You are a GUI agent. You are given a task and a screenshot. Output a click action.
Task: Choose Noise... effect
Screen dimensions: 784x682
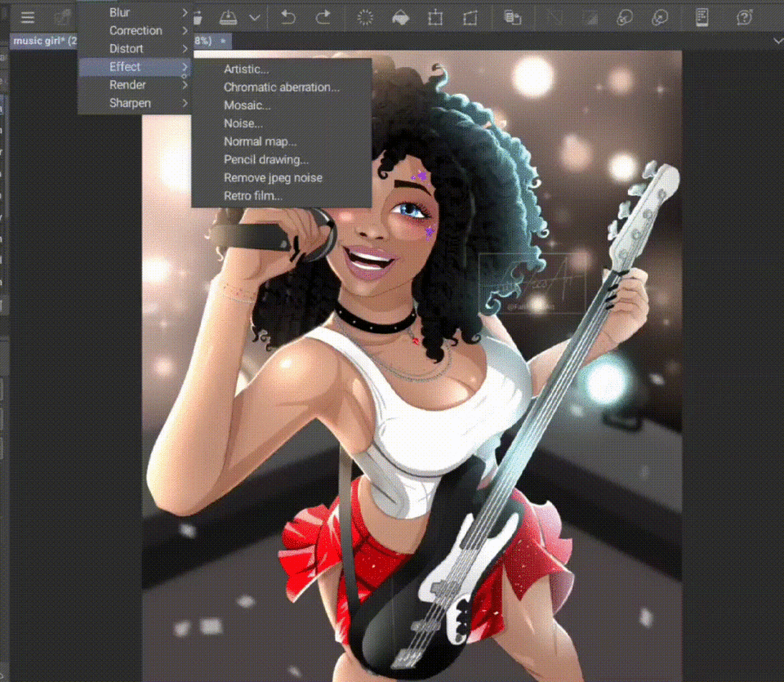click(282, 123)
